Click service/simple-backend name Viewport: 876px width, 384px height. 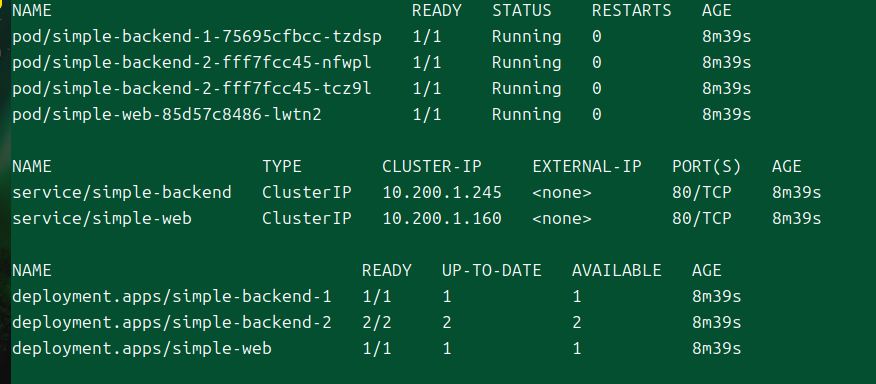tap(122, 193)
